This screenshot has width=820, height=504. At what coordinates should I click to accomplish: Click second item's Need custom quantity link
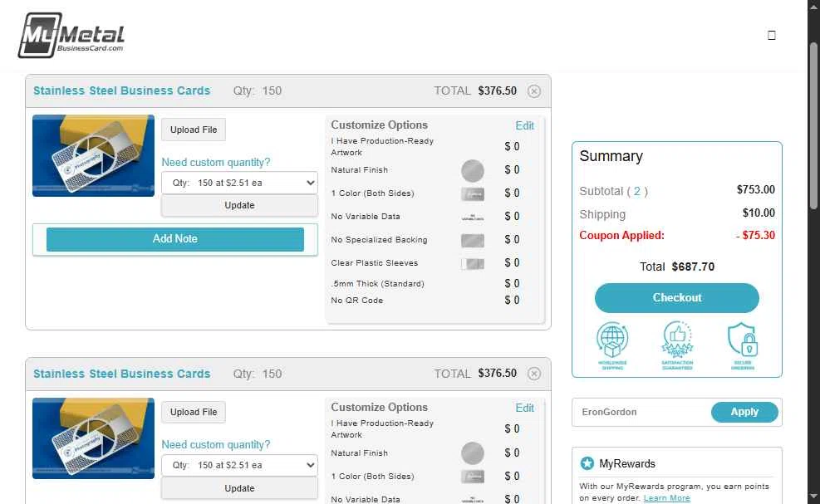[x=216, y=445]
